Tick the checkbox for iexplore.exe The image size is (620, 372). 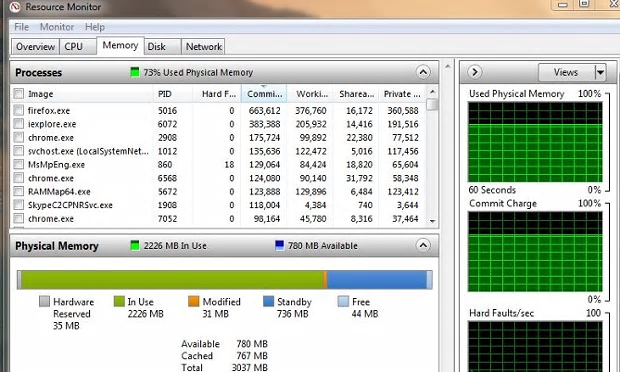tap(18, 124)
